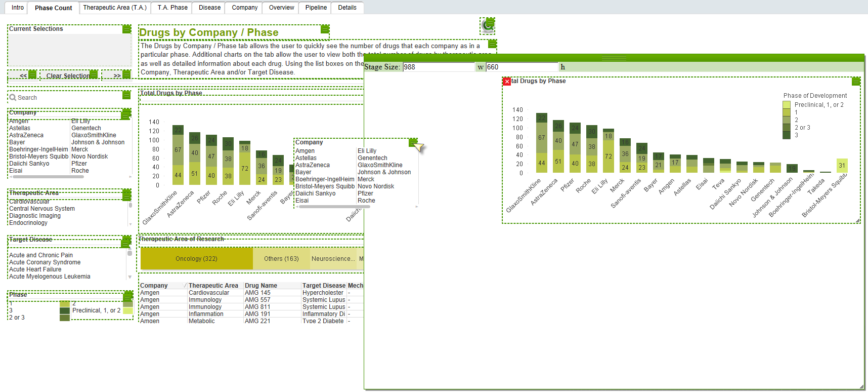Click the 72 segment of Eli Lilly bar in staged chart

[609, 156]
